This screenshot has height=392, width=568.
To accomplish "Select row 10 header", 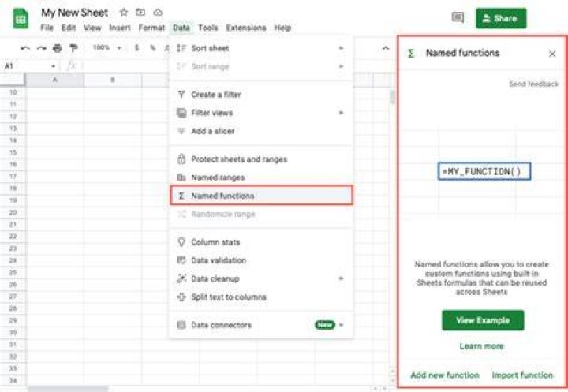I will click(x=13, y=92).
